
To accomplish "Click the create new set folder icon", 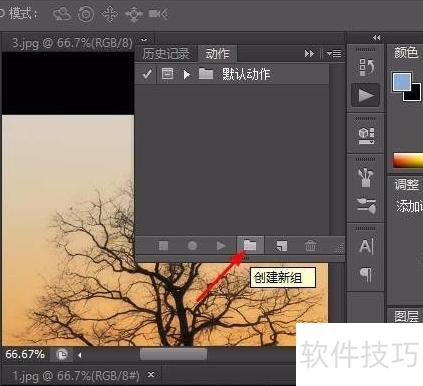I will click(x=250, y=245).
